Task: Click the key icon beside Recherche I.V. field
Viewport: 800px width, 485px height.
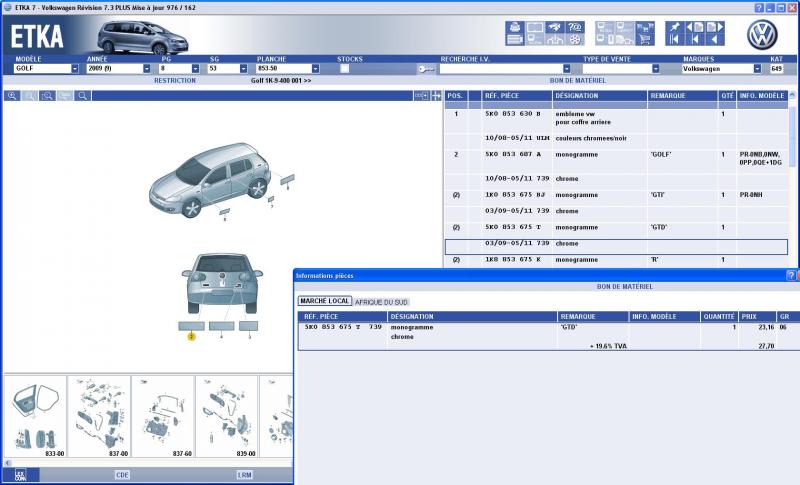Action: coord(426,69)
